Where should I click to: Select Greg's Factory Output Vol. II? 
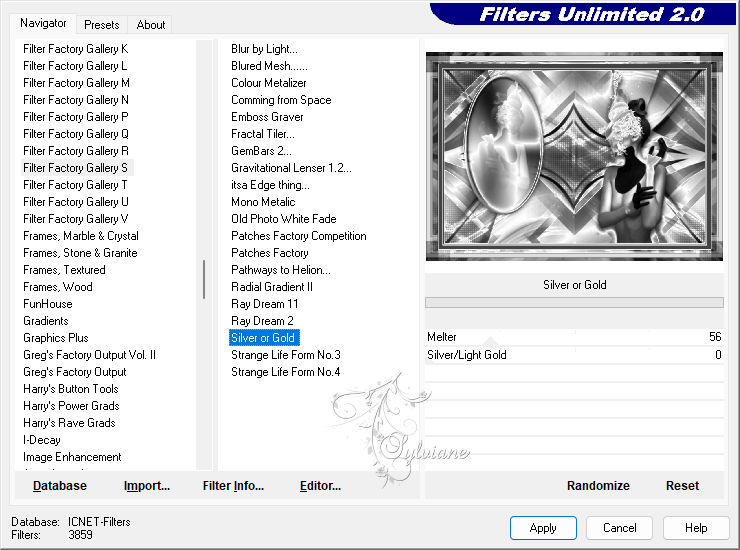coord(89,355)
